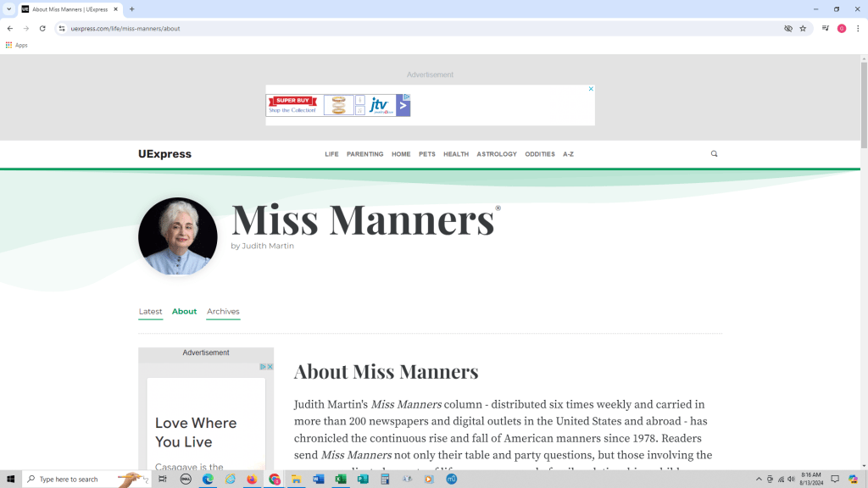
Task: Close the top banner ad via X
Action: [591, 89]
